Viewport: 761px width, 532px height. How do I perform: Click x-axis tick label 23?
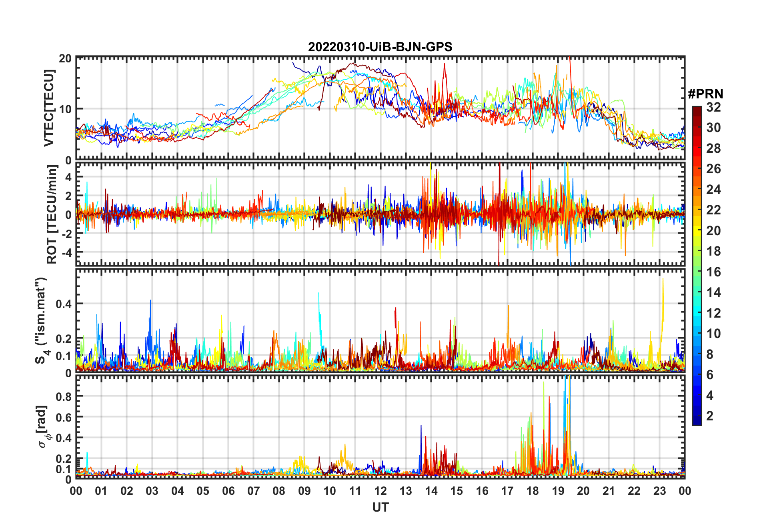[659, 491]
